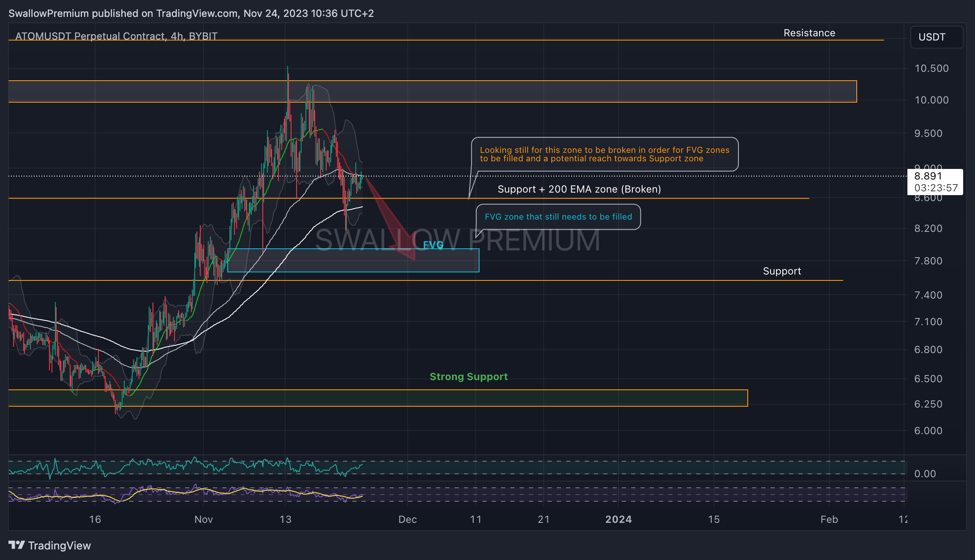Click the 21 date label on time axis

[x=544, y=519]
